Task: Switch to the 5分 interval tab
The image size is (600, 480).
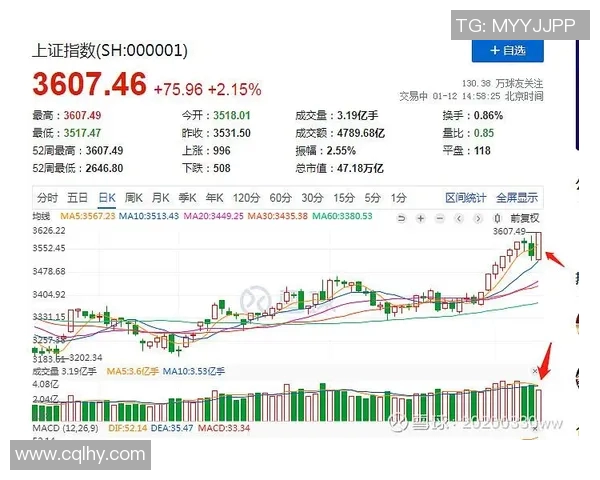Action: [x=372, y=198]
